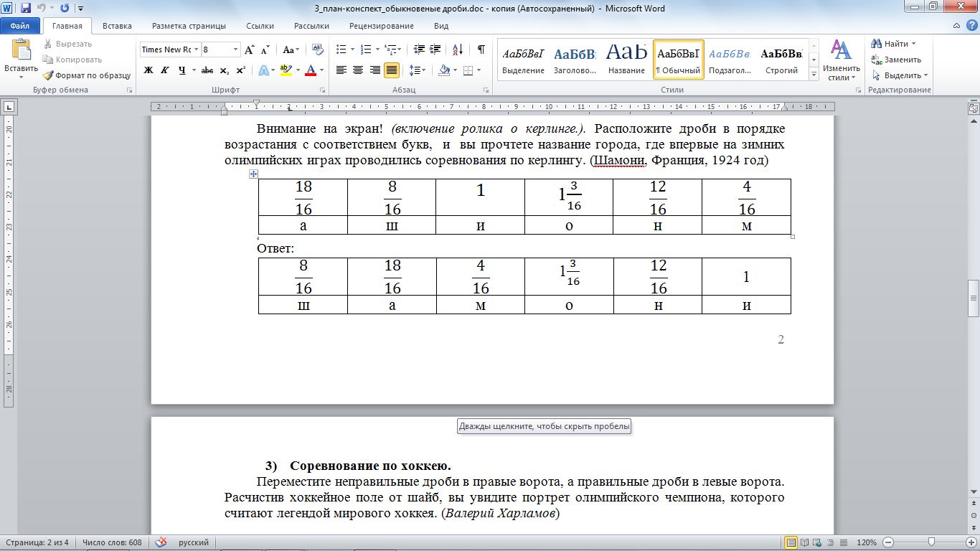Viewport: 980px width, 551px height.
Task: Click the Shrink Font icon
Action: click(265, 50)
